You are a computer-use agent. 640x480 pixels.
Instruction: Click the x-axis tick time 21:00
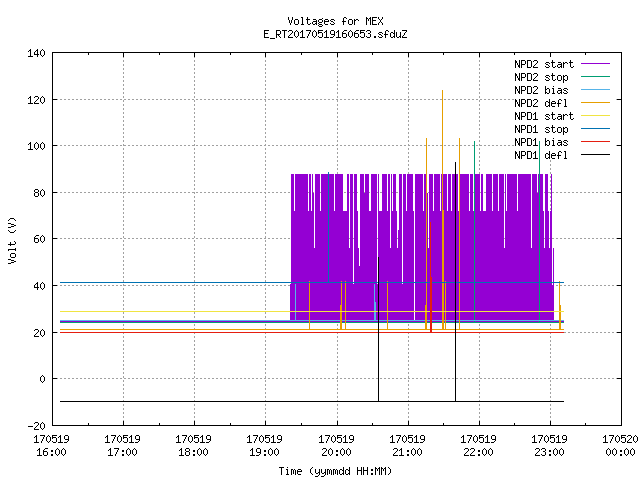(407, 453)
